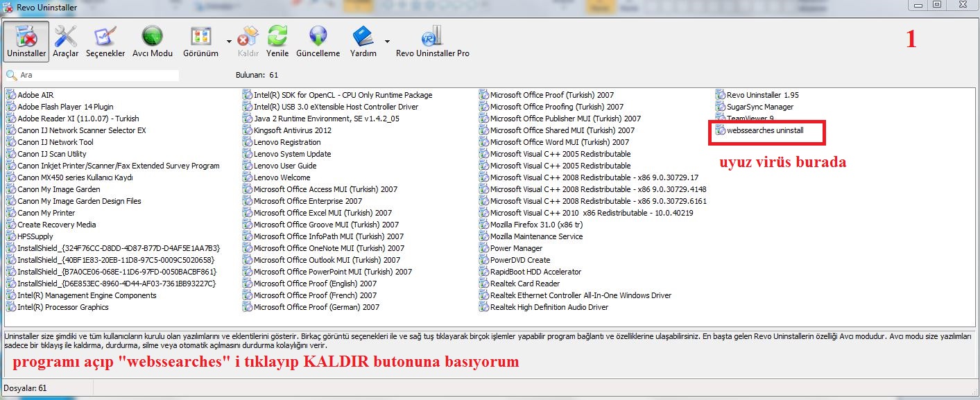Image resolution: width=980 pixels, height=400 pixels.
Task: Select Microsoft Office Word MUI (Turkish) 2007
Action: pyautogui.click(x=554, y=142)
